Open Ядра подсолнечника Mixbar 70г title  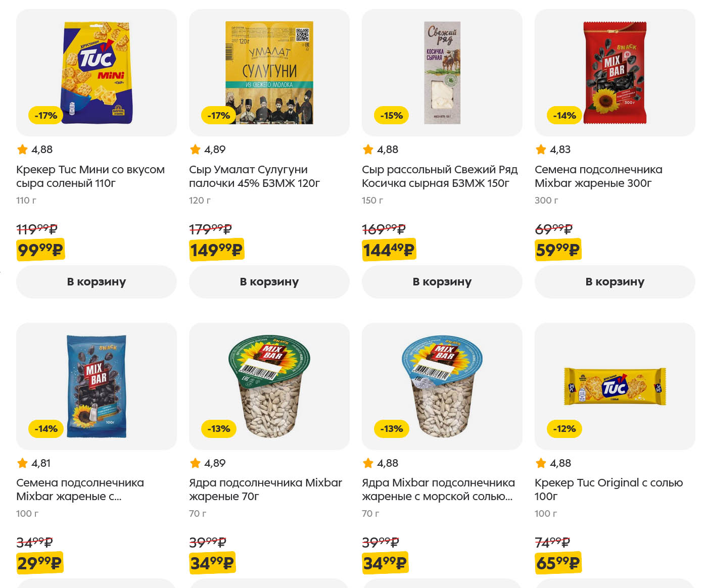[265, 489]
